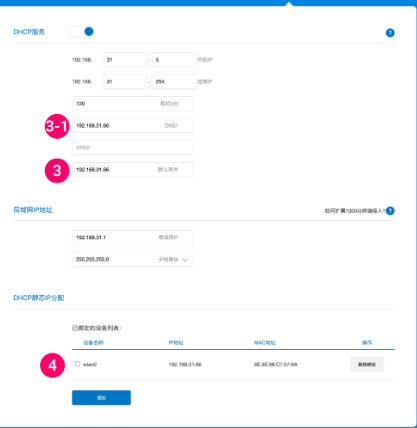Open 如何扩展1000台终端接入 help link
The height and width of the screenshot is (428, 417).
pyautogui.click(x=355, y=211)
